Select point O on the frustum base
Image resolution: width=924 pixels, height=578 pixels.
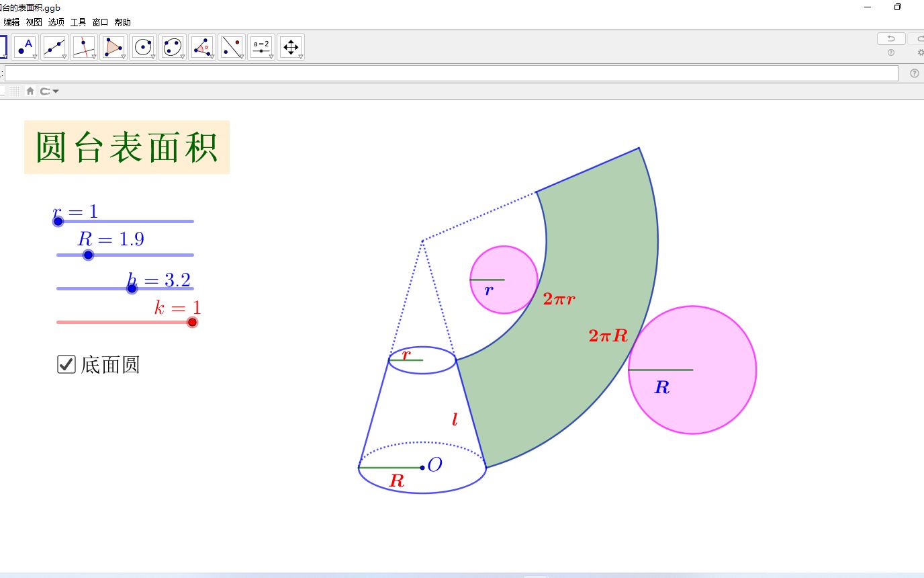422,467
